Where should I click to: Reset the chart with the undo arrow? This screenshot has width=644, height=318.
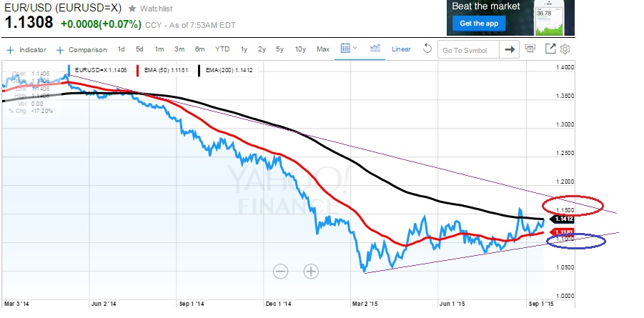[427, 49]
